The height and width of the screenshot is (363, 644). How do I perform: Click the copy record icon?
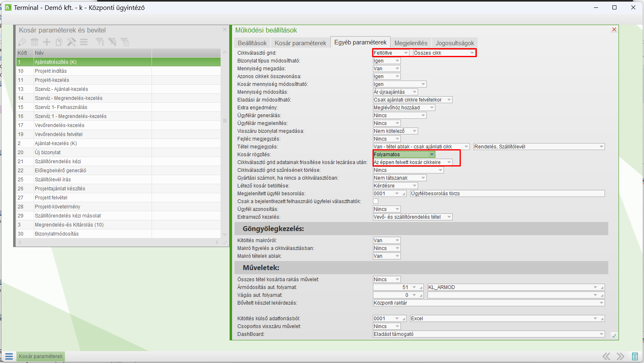pos(59,42)
